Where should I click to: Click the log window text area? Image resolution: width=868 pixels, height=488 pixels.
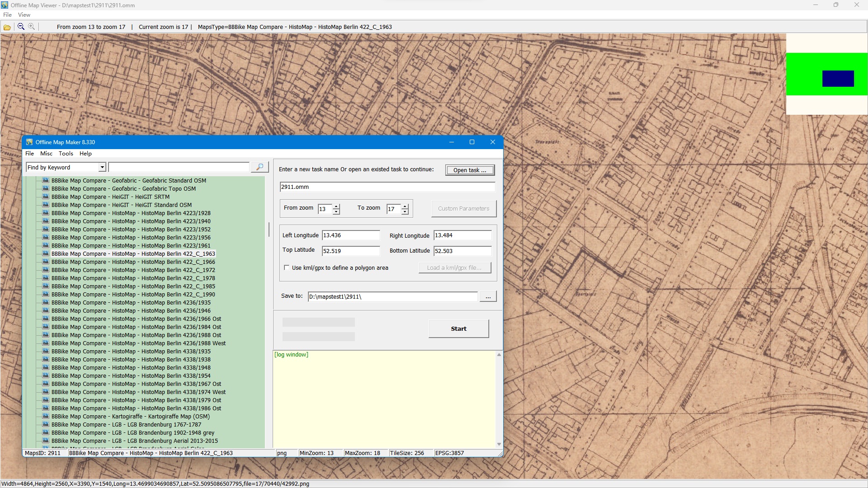(x=384, y=399)
